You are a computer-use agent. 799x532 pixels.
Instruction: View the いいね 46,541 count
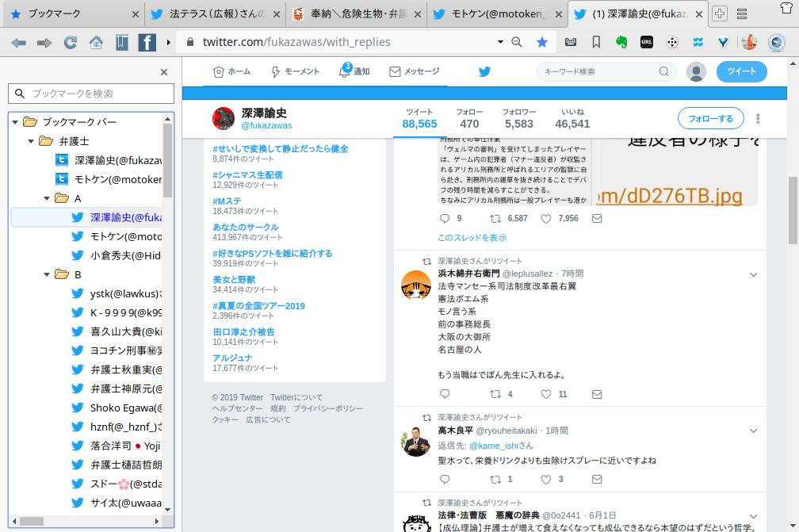[572, 118]
